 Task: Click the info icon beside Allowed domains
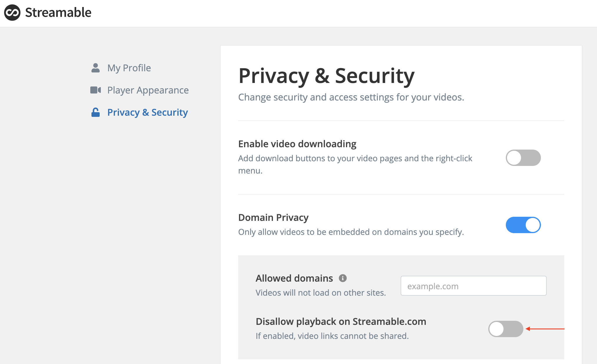(x=342, y=278)
